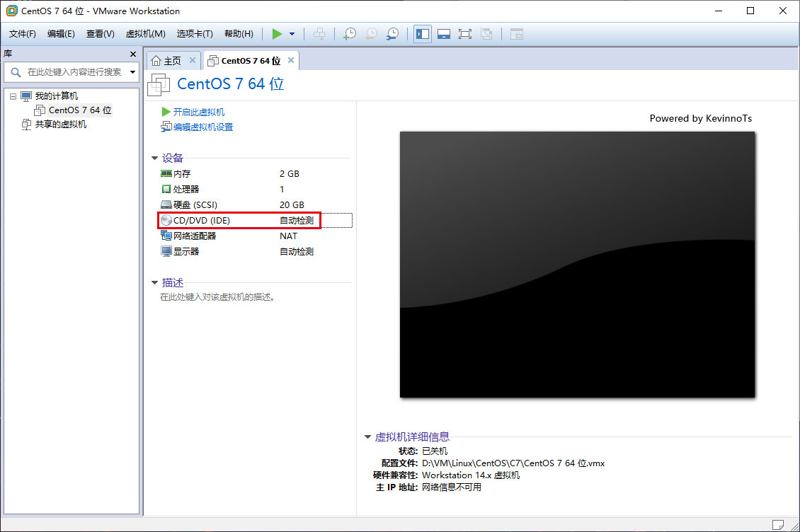The width and height of the screenshot is (800, 532).
Task: Open the 虚拟机(M) menu
Action: coord(145,34)
